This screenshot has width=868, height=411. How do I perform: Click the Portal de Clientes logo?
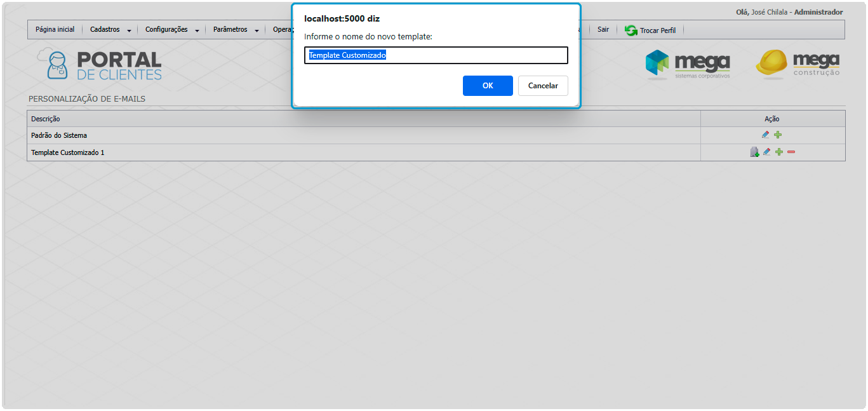click(100, 65)
